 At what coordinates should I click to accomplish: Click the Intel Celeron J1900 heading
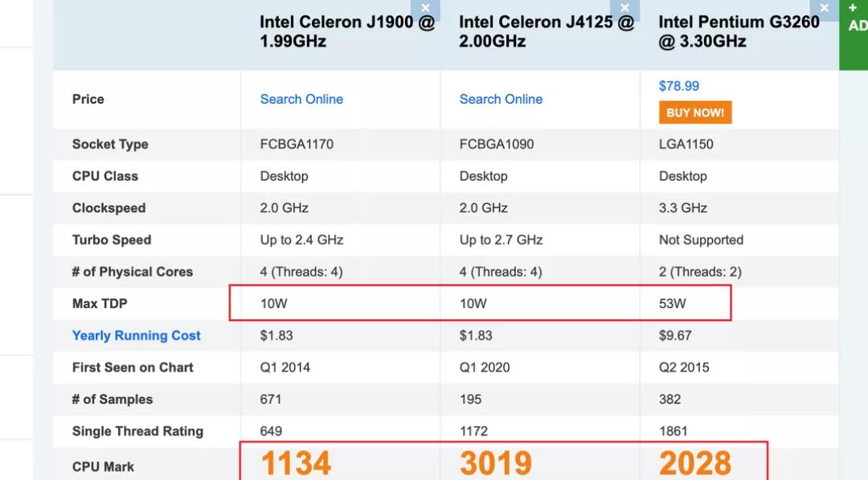click(x=346, y=32)
